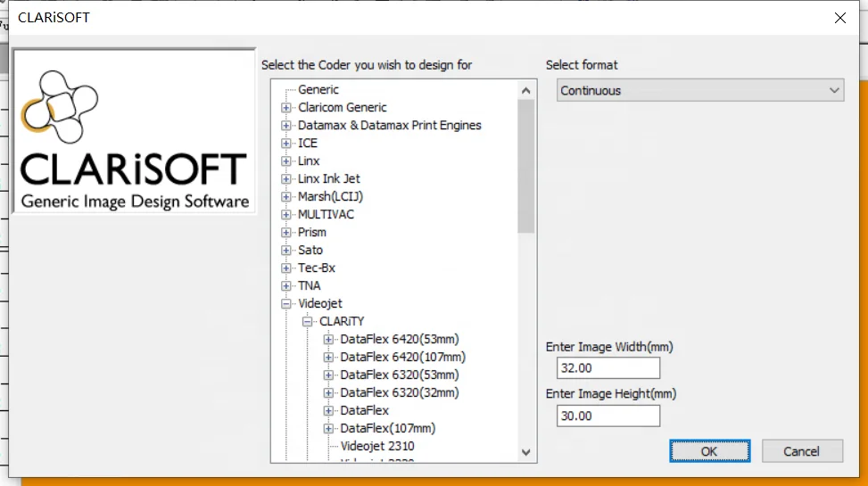The width and height of the screenshot is (868, 486).
Task: Dismiss dialog with Cancel button
Action: 802,451
